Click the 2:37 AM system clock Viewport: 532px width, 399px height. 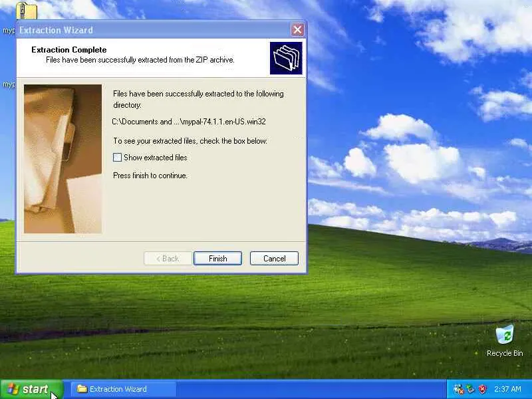tap(507, 389)
